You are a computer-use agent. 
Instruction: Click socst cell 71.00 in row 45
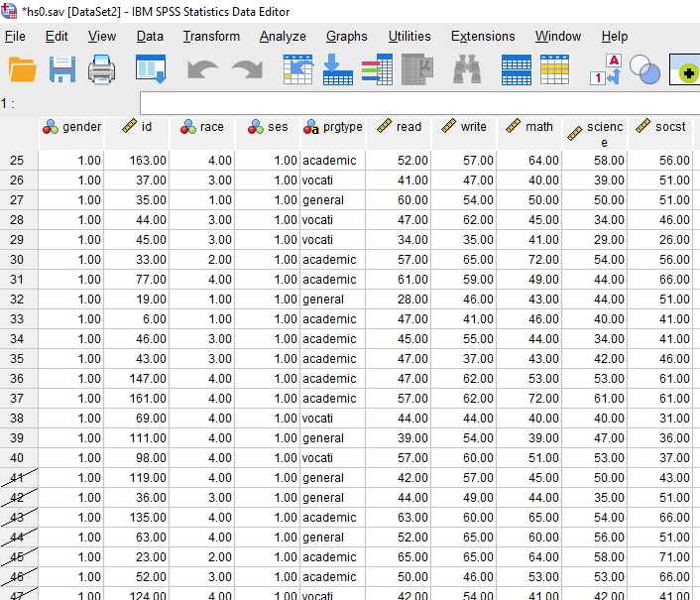(660, 557)
